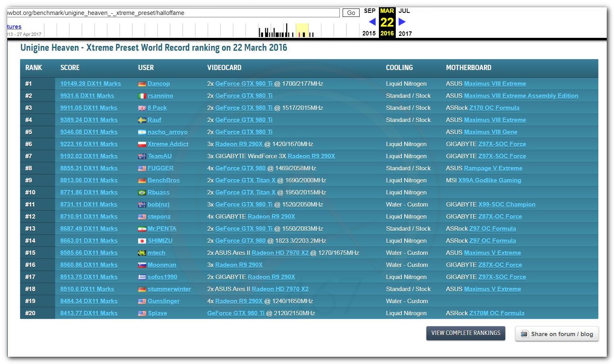Click the Italian flag next to rsannino
This screenshot has height=364, width=614.
coord(142,96)
